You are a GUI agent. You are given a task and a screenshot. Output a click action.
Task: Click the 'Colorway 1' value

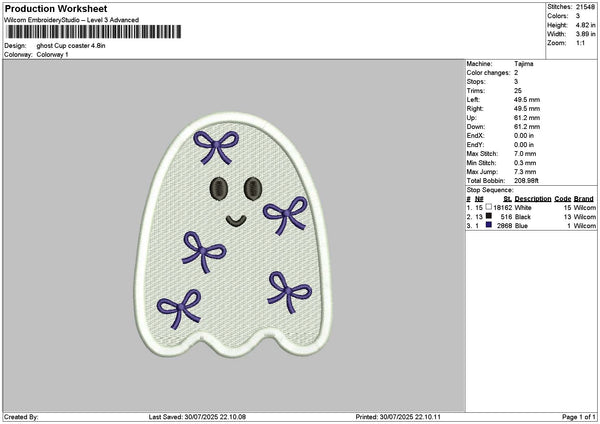coord(53,55)
